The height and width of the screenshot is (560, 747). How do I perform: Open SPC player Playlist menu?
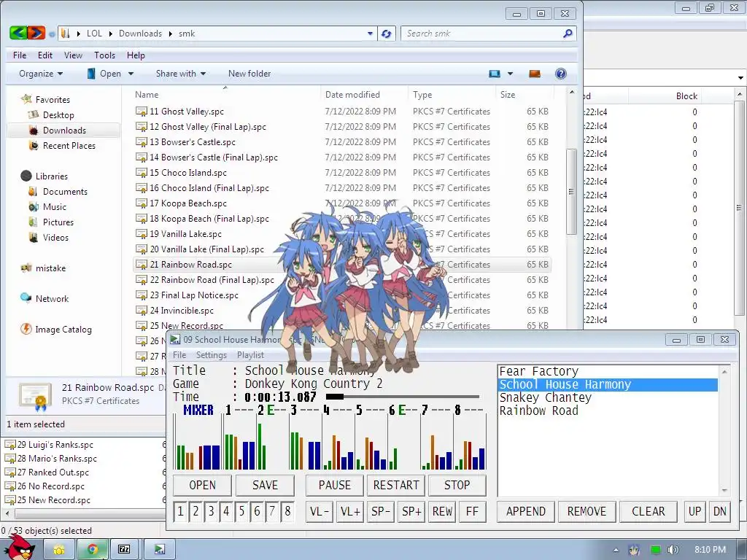[251, 355]
